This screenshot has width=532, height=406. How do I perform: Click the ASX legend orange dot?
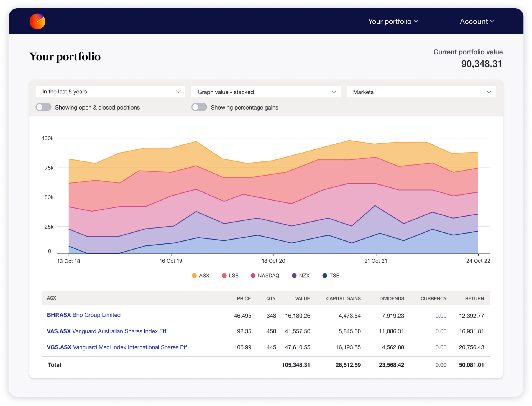click(x=194, y=275)
